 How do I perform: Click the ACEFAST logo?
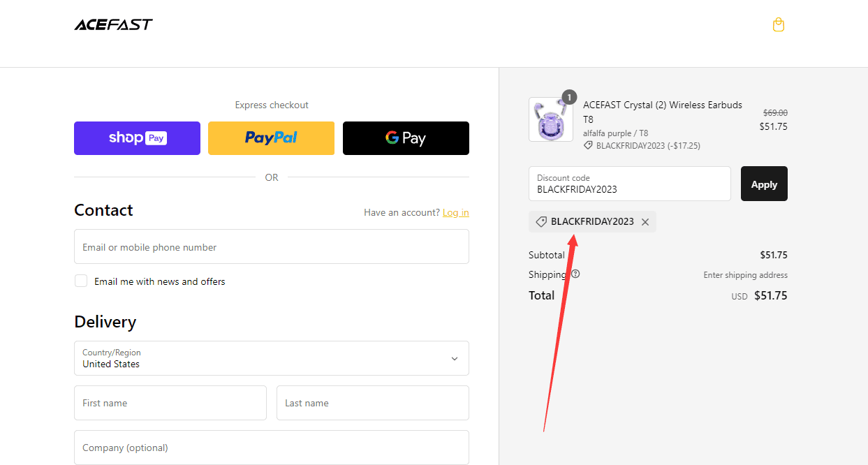point(113,25)
